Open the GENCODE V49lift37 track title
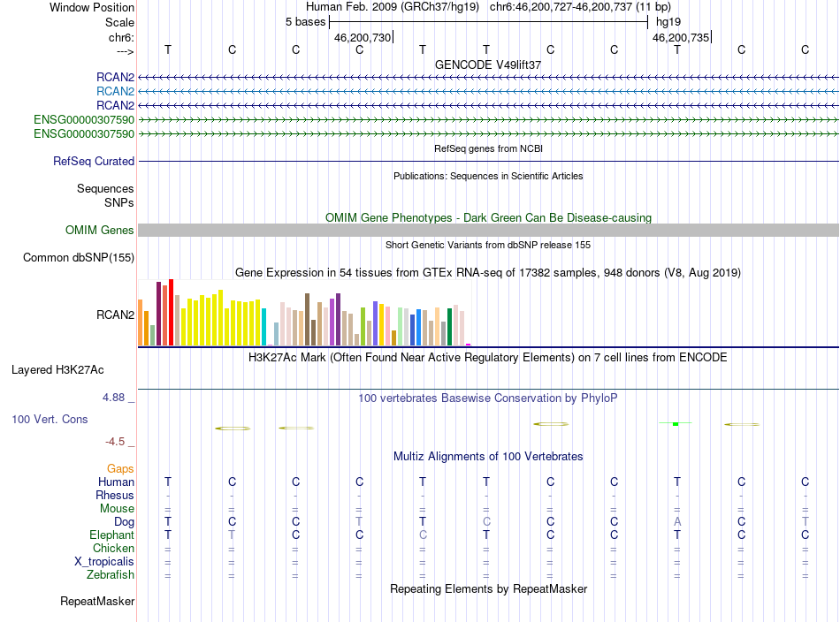This screenshot has height=622, width=840. pyautogui.click(x=488, y=64)
